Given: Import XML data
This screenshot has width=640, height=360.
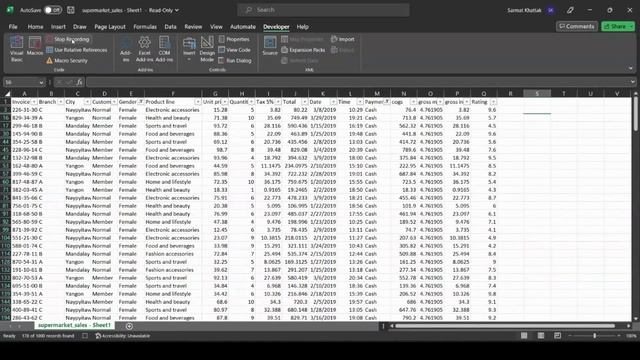Looking at the screenshot, I should pos(342,39).
